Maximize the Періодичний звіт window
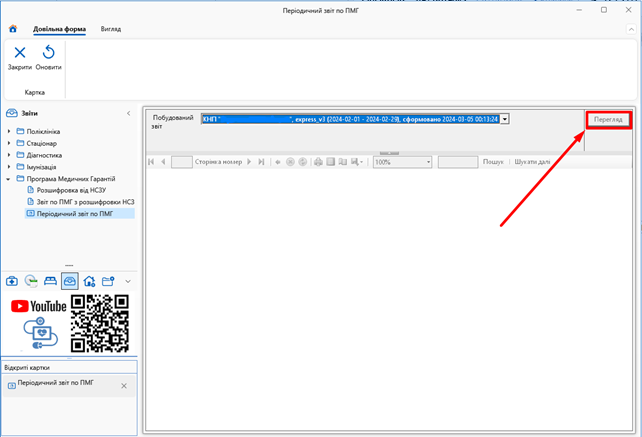Screen dimensions: 642x437 pyautogui.click(x=604, y=10)
